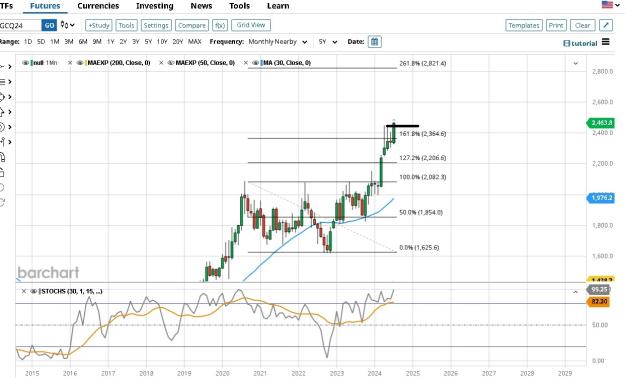This screenshot has height=378, width=625.
Task: Toggle visibility of MA (30, Close, 0)
Action: [256, 63]
